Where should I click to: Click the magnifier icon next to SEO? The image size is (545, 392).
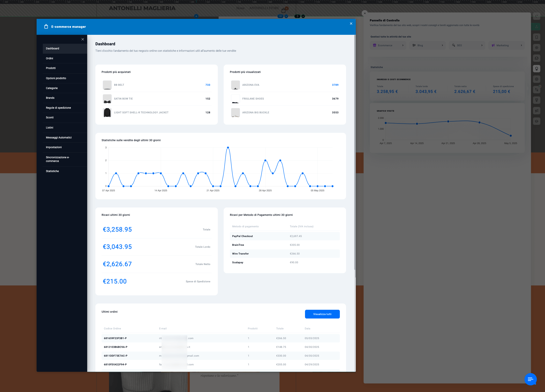click(454, 45)
